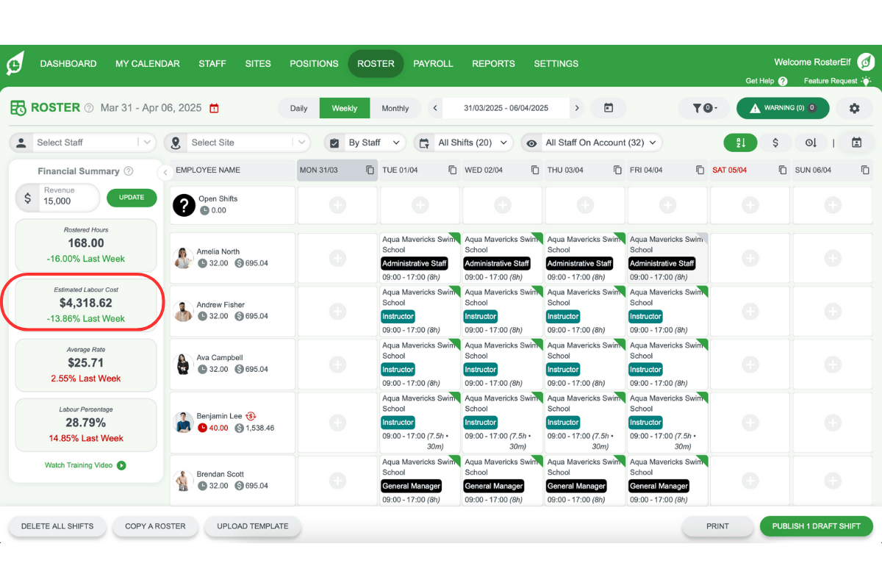Click the Open Shifts question mark icon

[184, 205]
